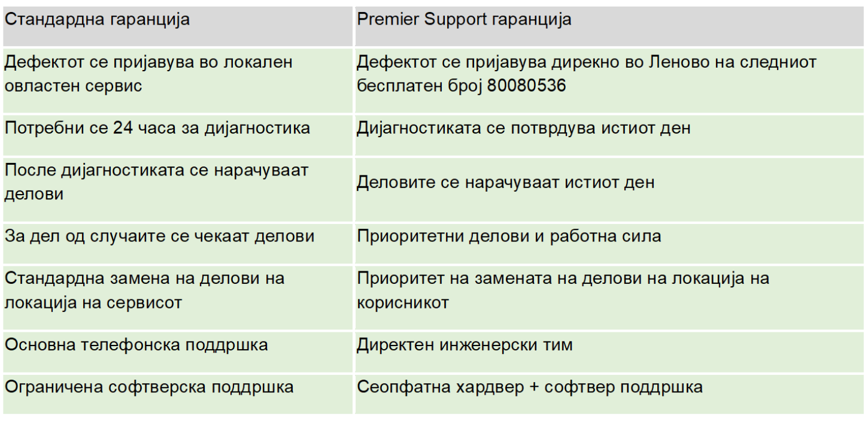Screen dimensions: 868x424
Task: Click the "Деловите се нарачуваат истиот ден" cell
Action: click(x=506, y=183)
